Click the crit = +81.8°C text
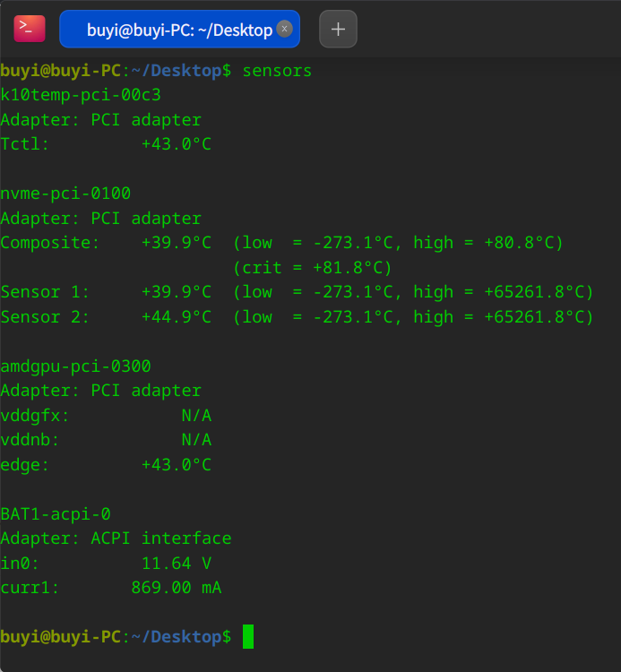 [x=313, y=268]
